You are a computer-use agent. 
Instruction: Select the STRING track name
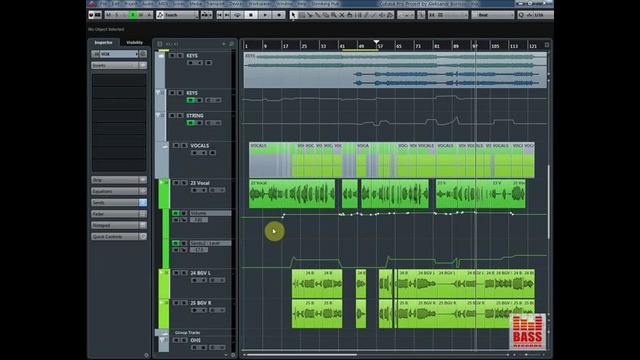click(195, 116)
